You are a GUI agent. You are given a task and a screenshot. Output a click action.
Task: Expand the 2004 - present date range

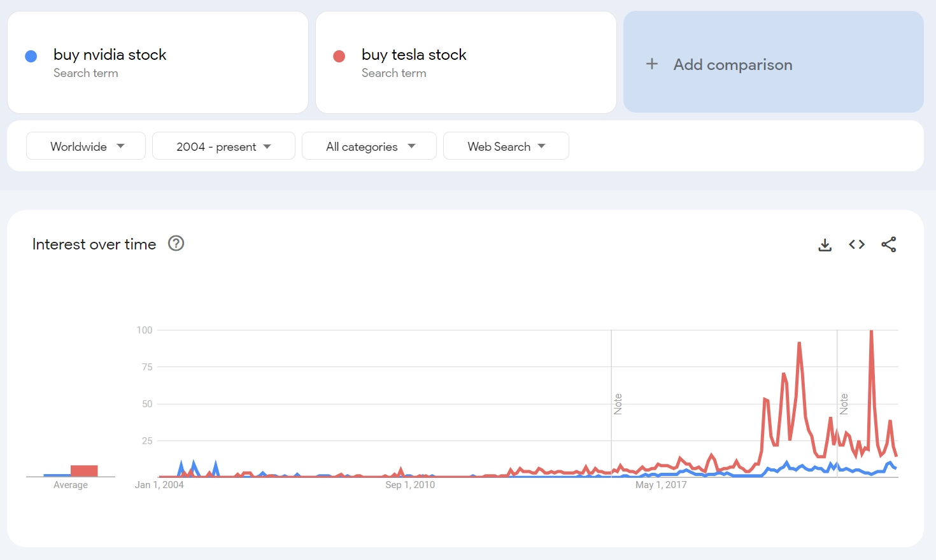point(223,146)
